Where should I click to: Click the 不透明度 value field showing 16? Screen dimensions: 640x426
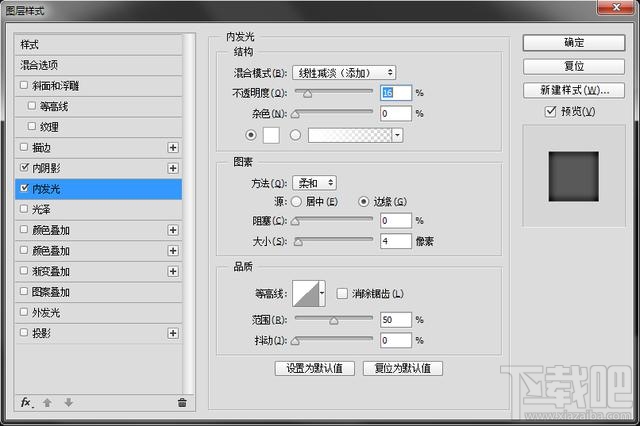click(396, 93)
